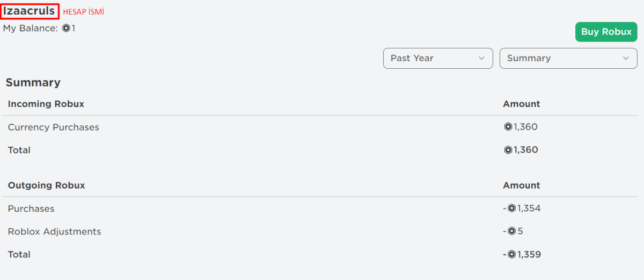
Task: Click the Buy Robux button
Action: 606,32
